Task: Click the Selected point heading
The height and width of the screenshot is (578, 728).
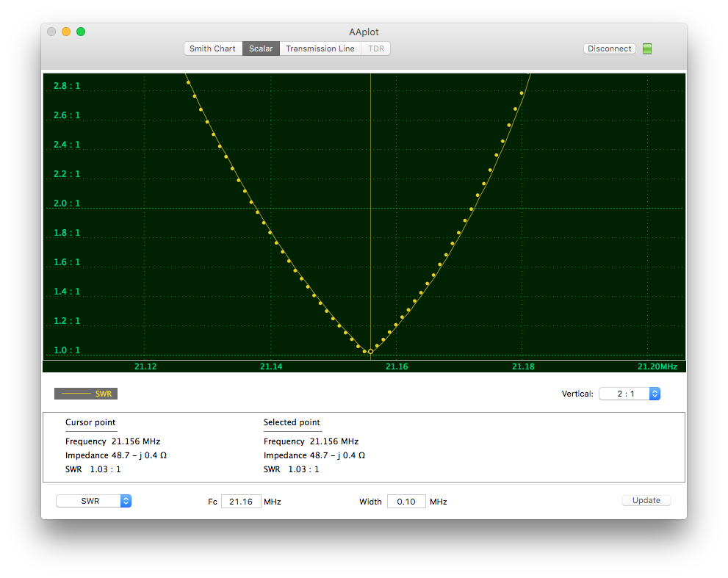Action: pos(292,422)
